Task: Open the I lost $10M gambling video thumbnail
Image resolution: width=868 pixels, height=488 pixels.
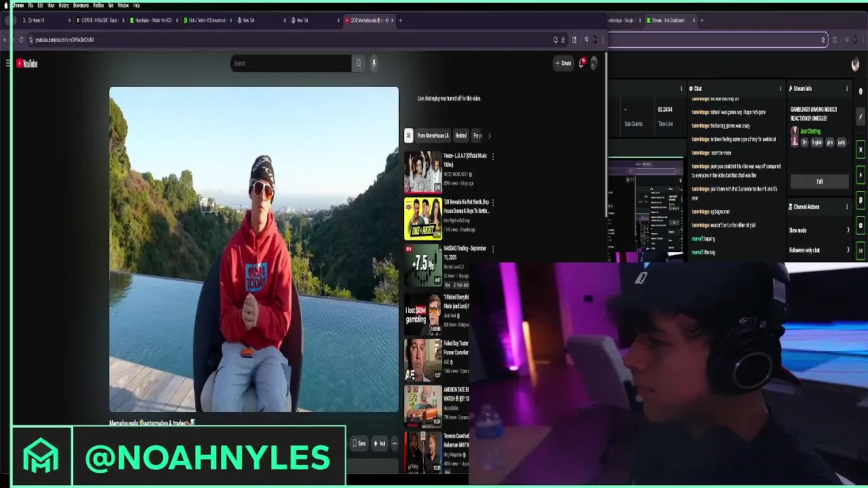Action: 423,312
